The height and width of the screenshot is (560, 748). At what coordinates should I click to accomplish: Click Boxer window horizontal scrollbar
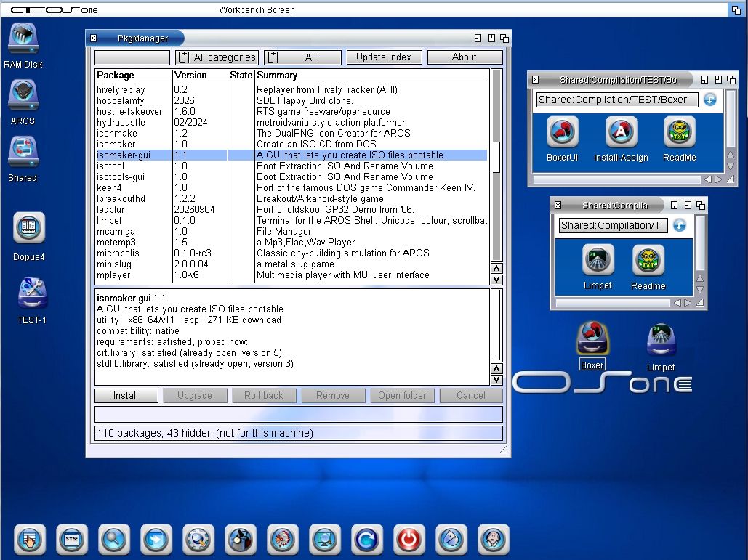(618, 179)
